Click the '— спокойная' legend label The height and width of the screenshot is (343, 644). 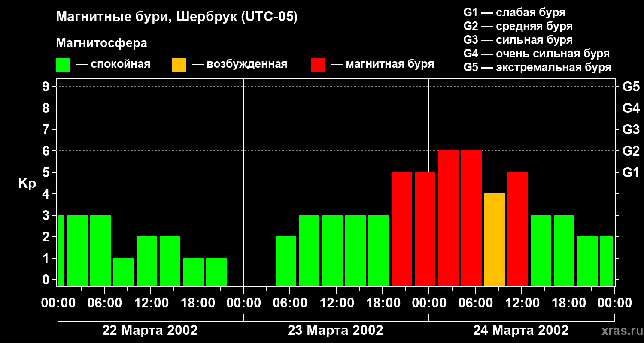[x=113, y=65]
